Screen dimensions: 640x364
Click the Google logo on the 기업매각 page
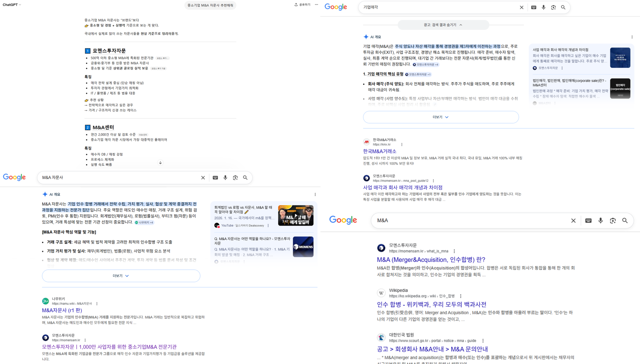[336, 7]
